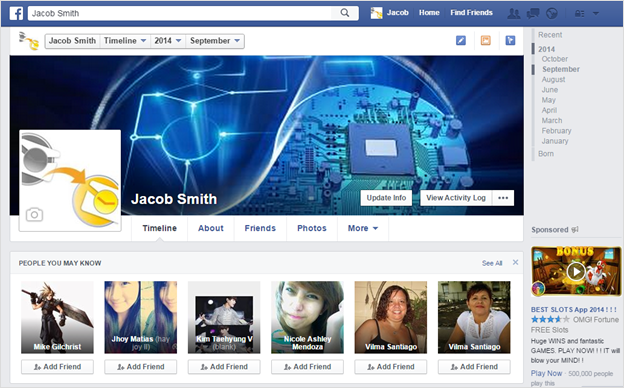Click the profile thumbnail in timeline bar
Screen dimensions: 624x388
click(x=29, y=41)
